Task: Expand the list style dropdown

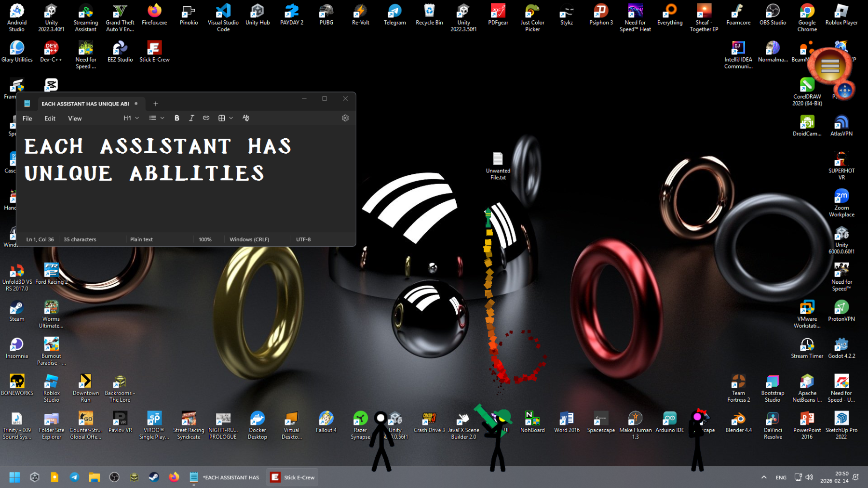Action: coord(157,118)
